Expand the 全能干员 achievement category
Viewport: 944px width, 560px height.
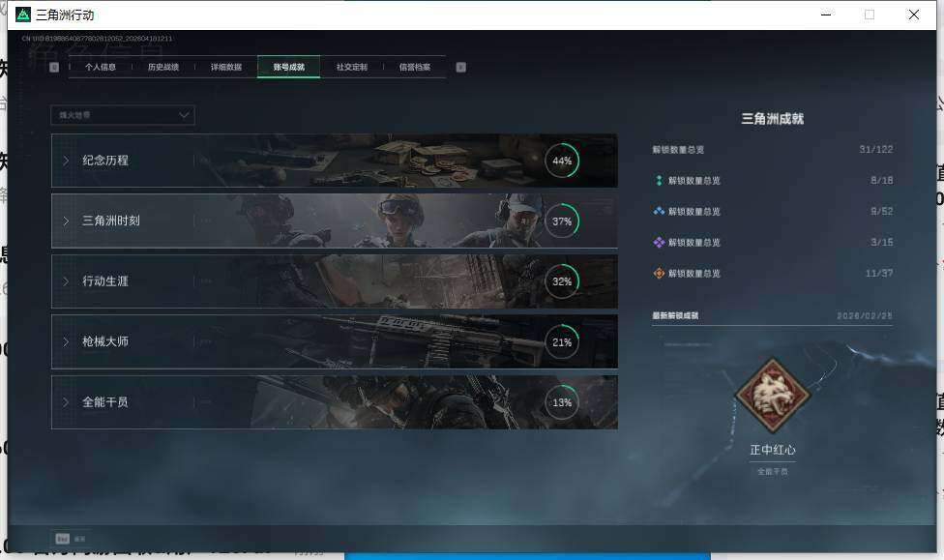click(x=334, y=402)
